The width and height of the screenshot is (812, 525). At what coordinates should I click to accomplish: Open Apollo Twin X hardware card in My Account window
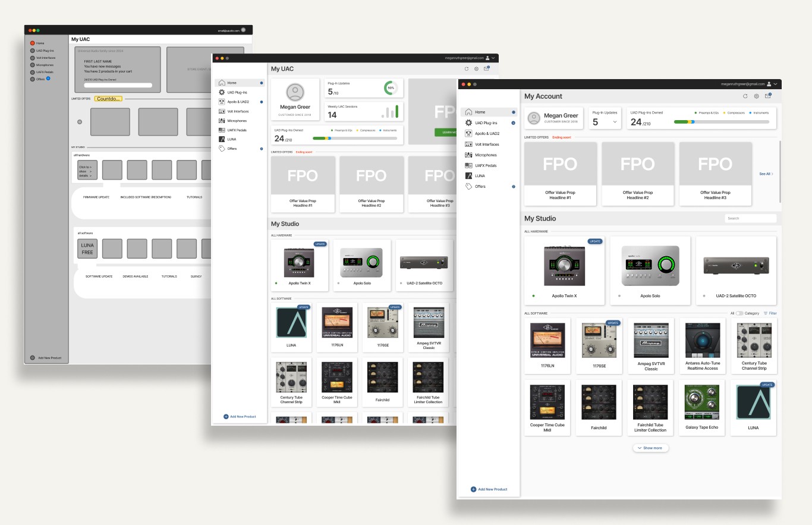564,269
